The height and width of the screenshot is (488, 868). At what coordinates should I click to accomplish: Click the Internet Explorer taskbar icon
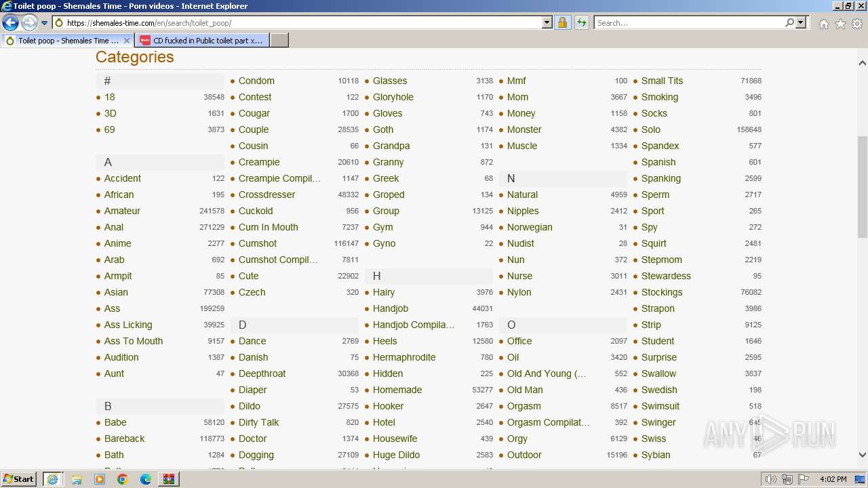tap(52, 479)
